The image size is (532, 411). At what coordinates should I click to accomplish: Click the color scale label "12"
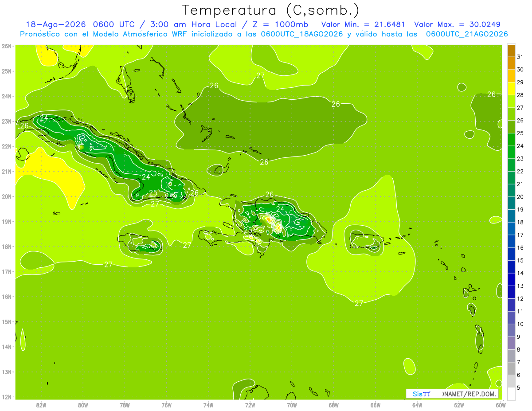click(520, 298)
